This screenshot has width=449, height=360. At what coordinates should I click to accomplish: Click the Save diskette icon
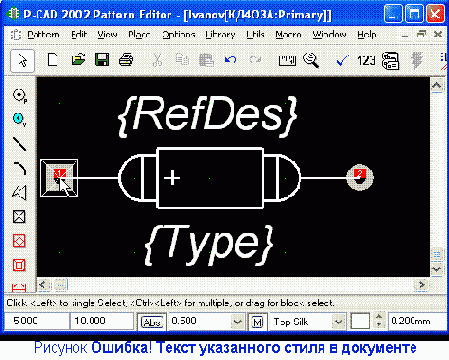pos(102,60)
